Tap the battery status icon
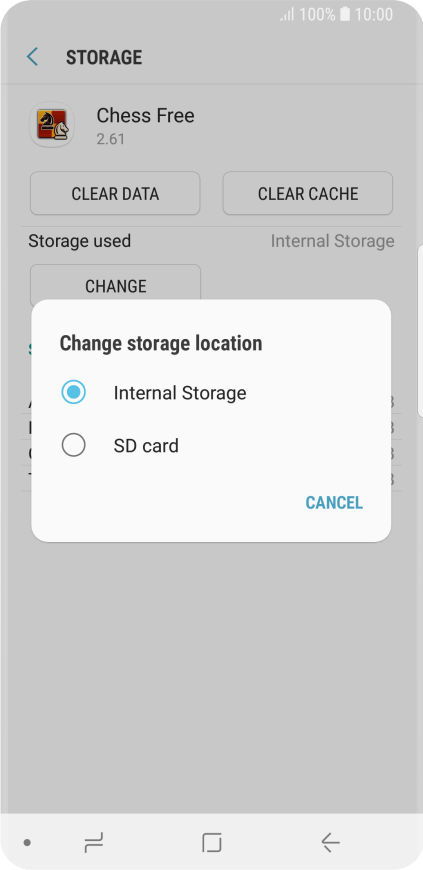This screenshot has height=870, width=423. [x=345, y=14]
